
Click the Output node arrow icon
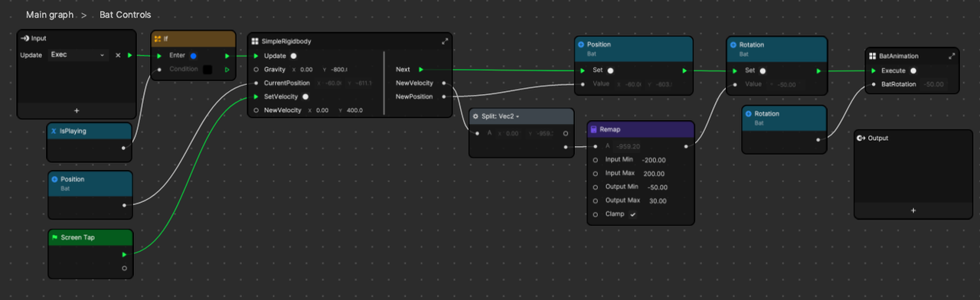tap(861, 138)
